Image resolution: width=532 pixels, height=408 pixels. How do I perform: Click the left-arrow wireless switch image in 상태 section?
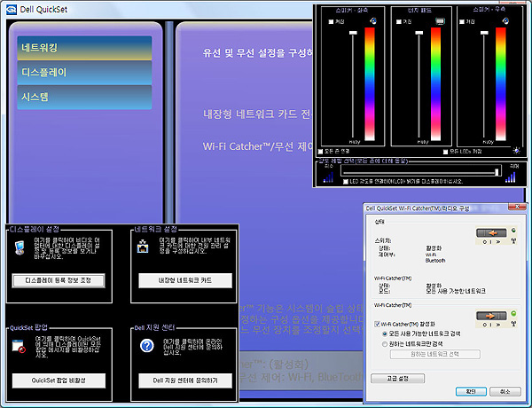point(491,233)
